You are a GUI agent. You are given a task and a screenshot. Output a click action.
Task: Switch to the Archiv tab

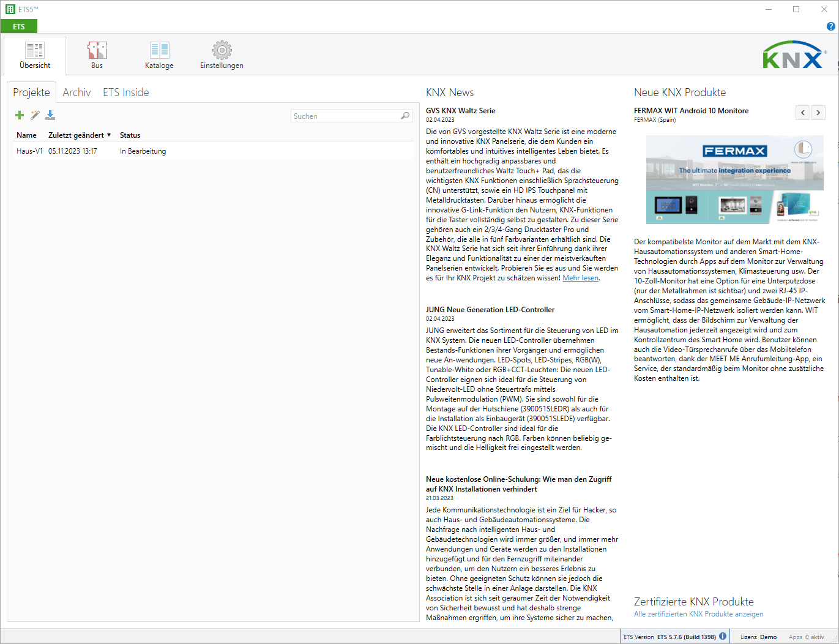[x=76, y=92]
